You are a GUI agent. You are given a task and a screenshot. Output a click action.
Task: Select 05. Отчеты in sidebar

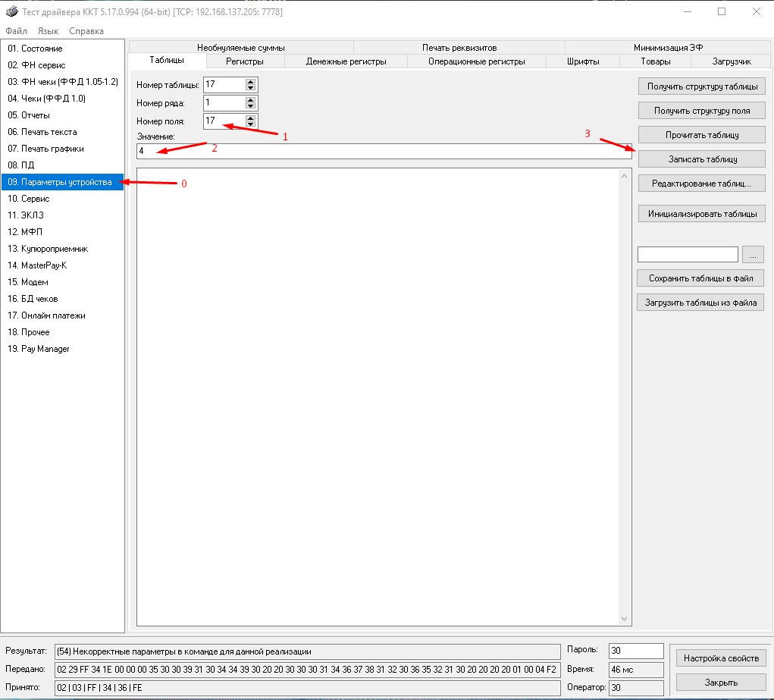62,115
